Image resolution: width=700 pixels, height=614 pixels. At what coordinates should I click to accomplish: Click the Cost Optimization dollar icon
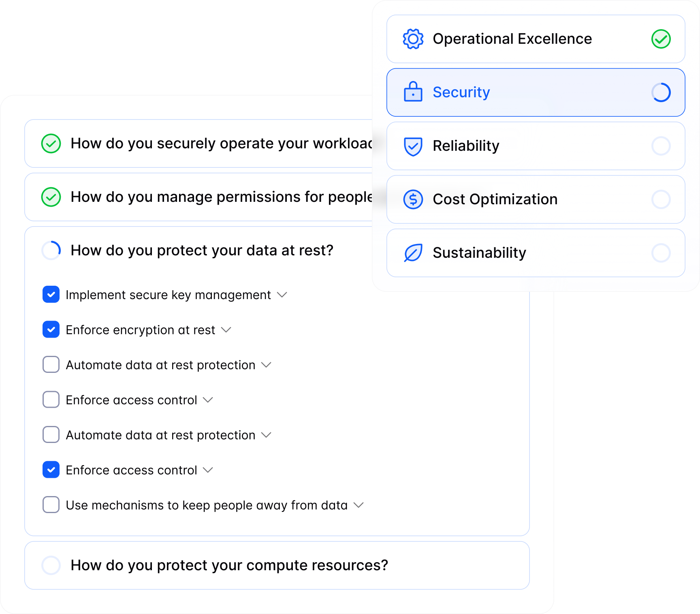(413, 199)
